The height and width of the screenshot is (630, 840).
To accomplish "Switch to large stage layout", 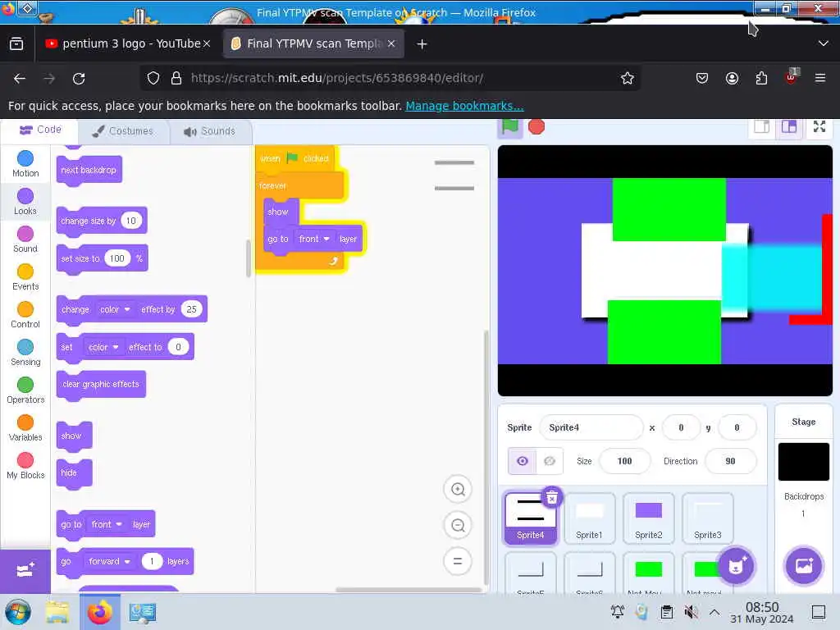I will tap(789, 127).
